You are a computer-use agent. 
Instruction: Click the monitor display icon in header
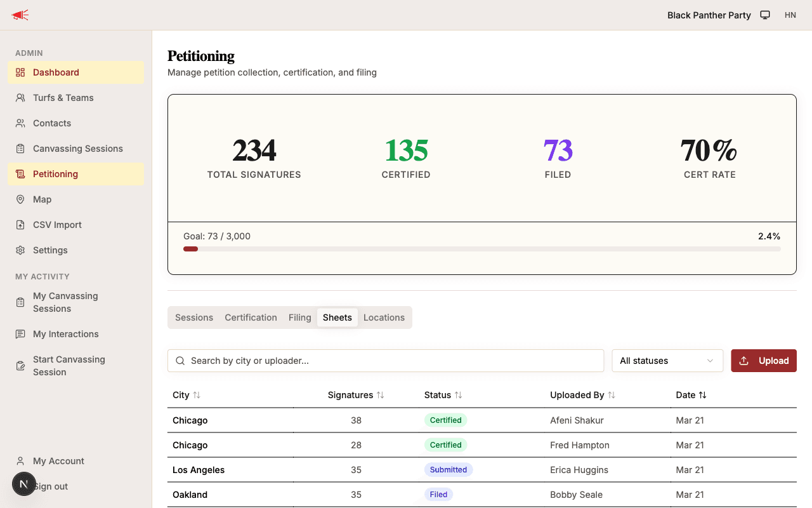[765, 15]
